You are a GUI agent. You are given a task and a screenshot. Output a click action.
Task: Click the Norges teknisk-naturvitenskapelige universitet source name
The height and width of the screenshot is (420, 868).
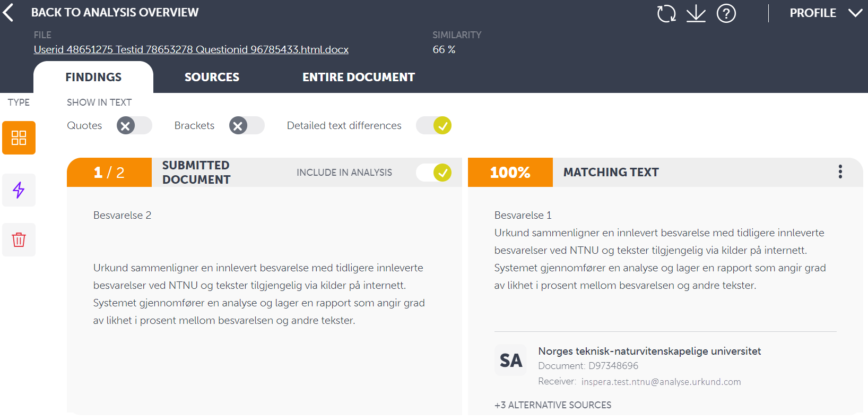(x=649, y=351)
